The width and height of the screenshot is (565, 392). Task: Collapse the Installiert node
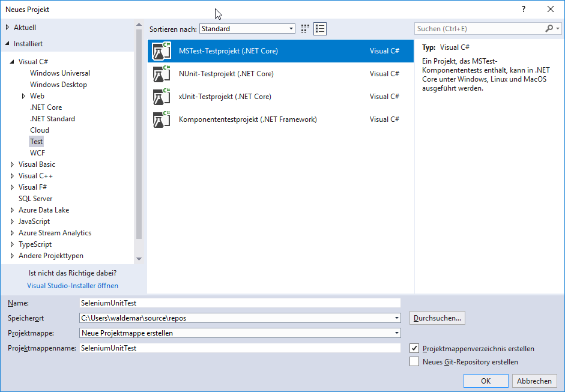[8, 44]
